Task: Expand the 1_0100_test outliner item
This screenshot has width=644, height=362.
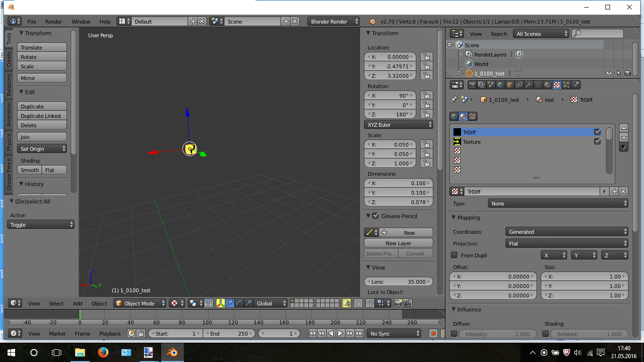Action: pyautogui.click(x=459, y=74)
